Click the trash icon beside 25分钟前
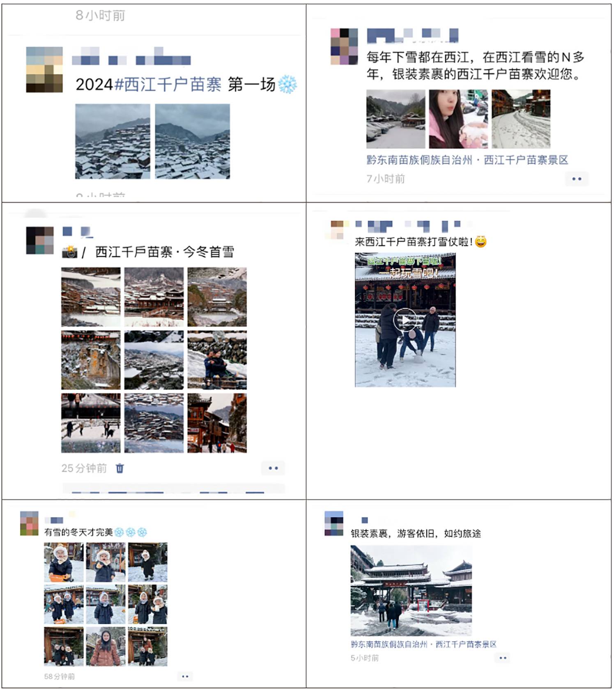Screen dimensions: 616x689 click(120, 468)
